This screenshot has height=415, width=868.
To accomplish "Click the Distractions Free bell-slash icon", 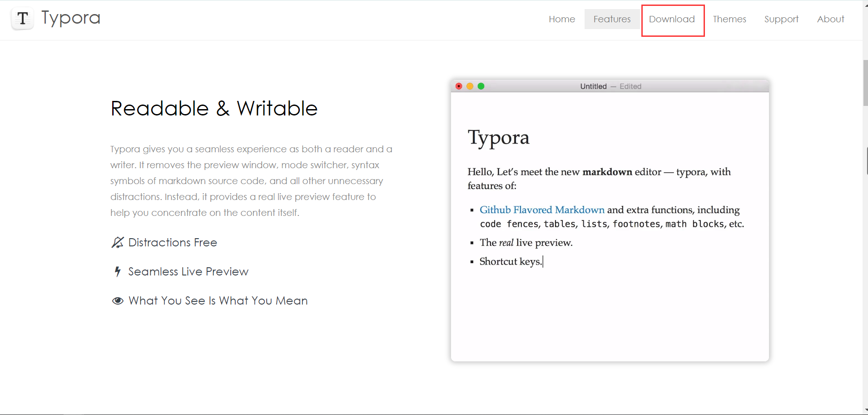I will (x=118, y=242).
